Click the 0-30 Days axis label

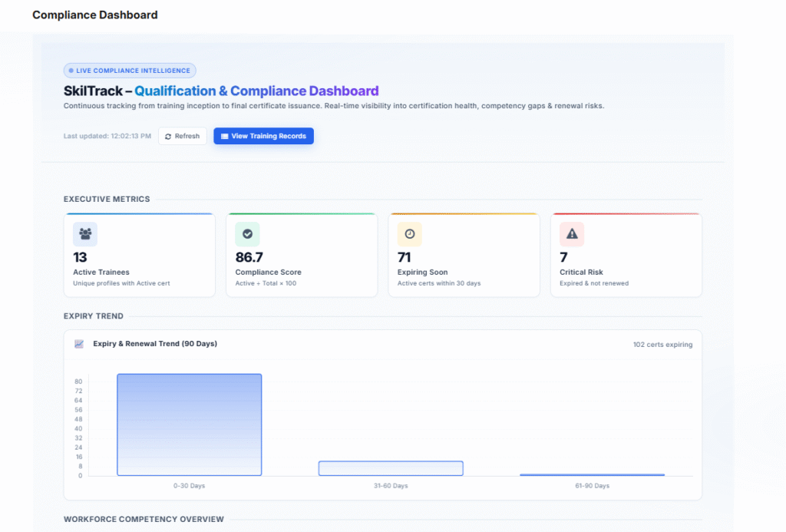pos(190,486)
